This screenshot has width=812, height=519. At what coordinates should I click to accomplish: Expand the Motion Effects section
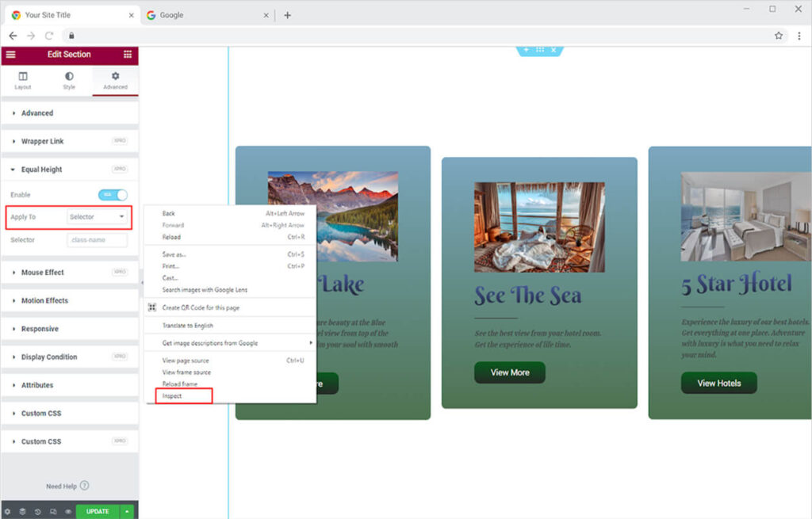coord(44,301)
